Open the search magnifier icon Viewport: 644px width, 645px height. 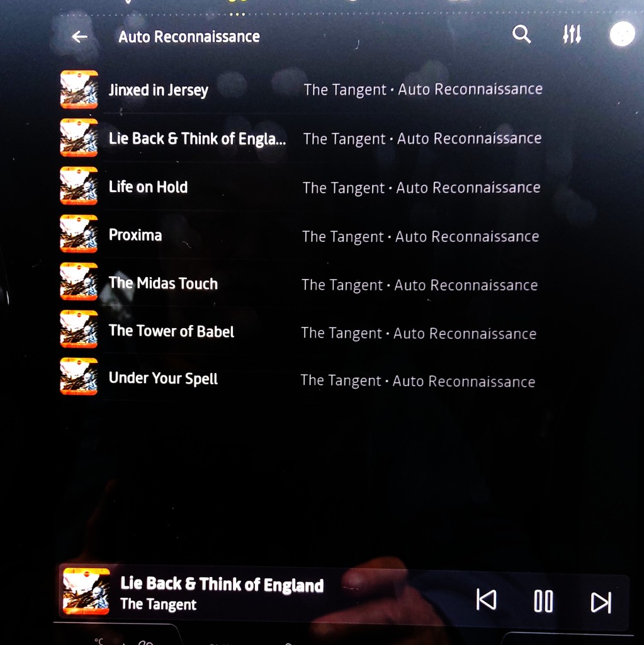point(521,34)
